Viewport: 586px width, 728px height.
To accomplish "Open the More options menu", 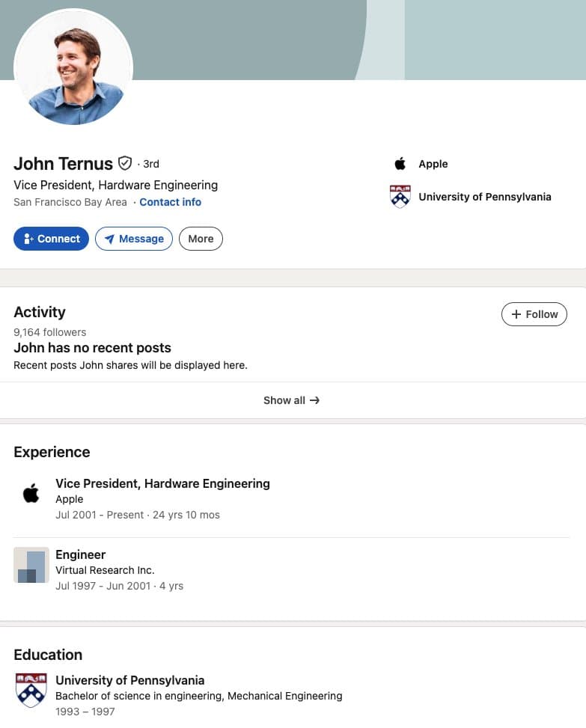I will (x=201, y=239).
